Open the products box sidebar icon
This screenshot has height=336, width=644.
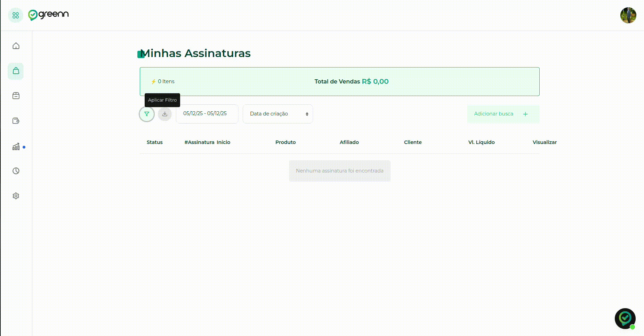pyautogui.click(x=16, y=96)
